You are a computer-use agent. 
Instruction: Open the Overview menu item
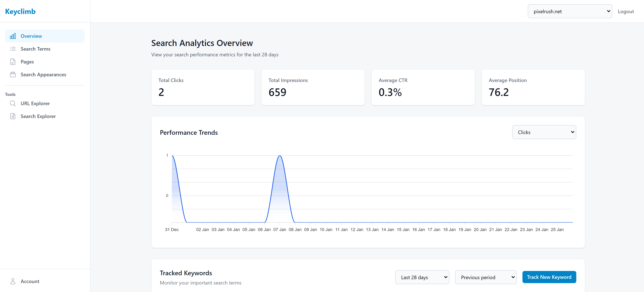(x=45, y=36)
